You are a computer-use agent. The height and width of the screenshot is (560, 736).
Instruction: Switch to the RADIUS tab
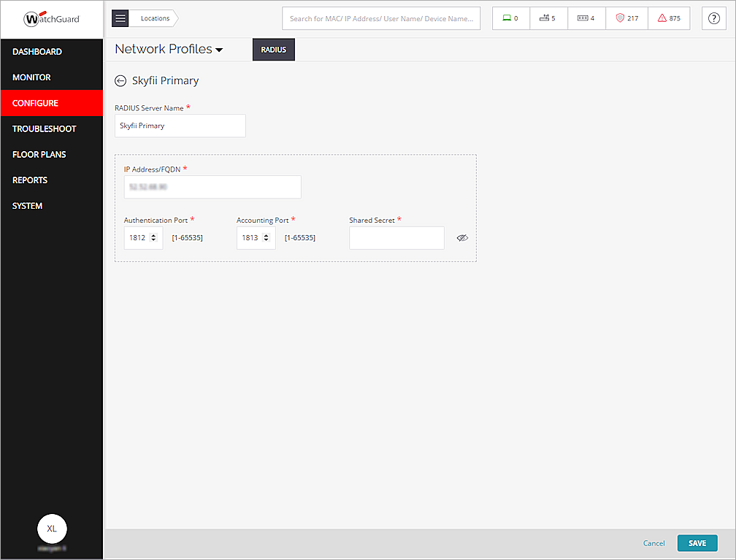273,49
